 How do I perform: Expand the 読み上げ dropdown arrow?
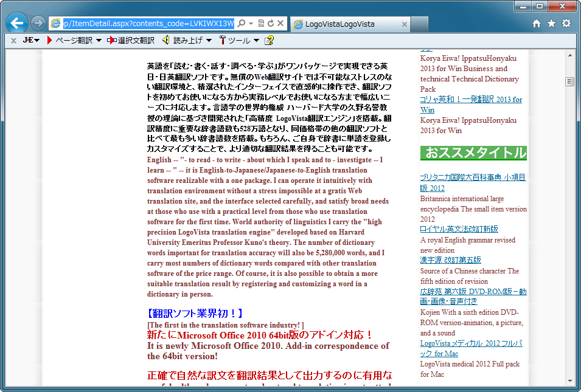pos(209,40)
